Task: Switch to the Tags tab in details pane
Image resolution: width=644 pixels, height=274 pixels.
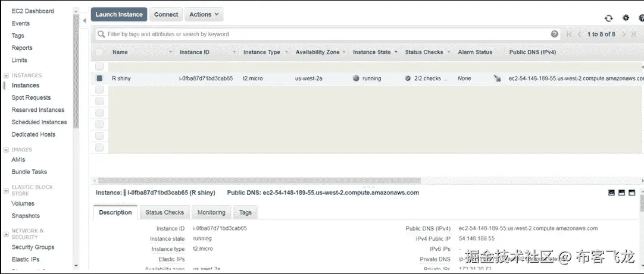Action: pos(245,212)
